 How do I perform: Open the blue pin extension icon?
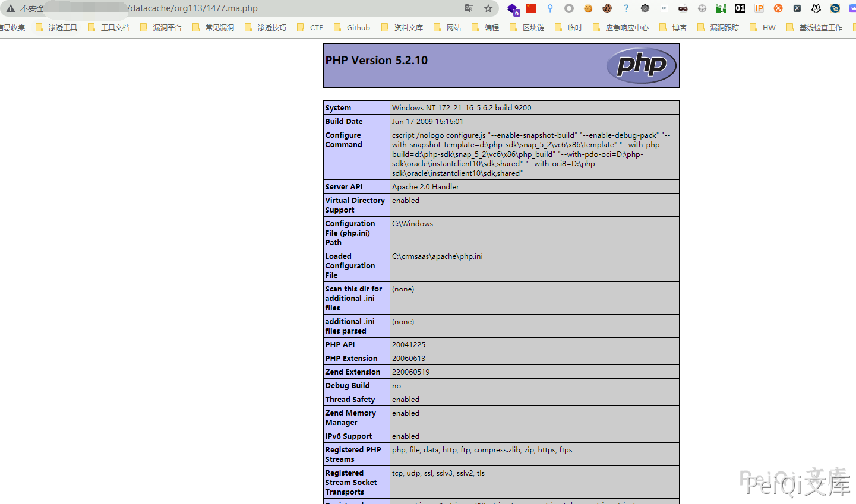(x=550, y=8)
